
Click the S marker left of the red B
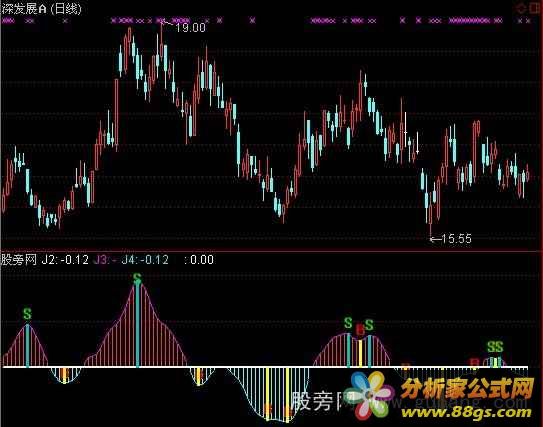(348, 323)
